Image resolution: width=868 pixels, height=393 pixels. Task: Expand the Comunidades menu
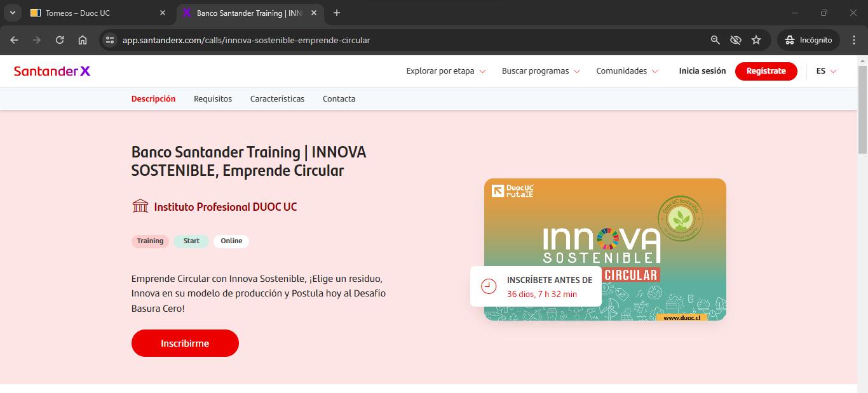pos(627,71)
